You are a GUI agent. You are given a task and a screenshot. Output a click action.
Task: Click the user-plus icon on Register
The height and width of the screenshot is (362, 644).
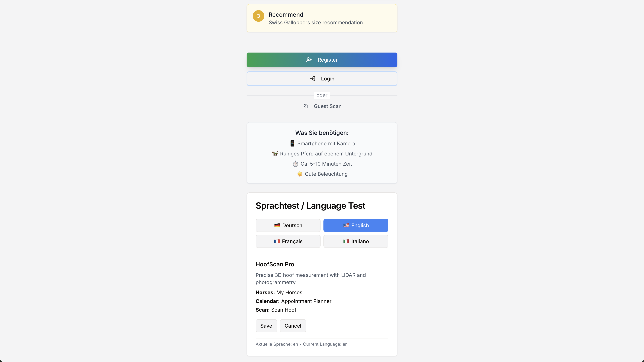point(309,60)
